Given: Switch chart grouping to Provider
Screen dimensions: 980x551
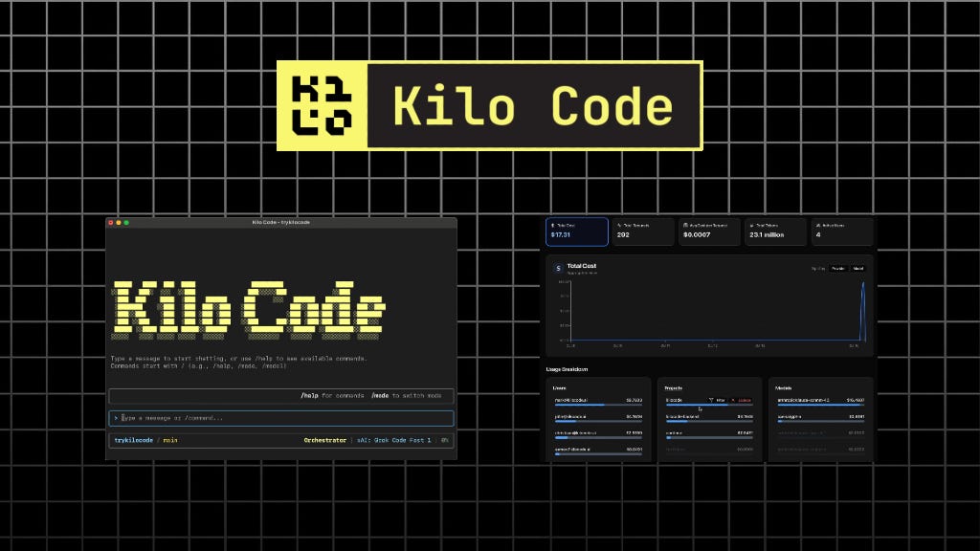Looking at the screenshot, I should [838, 269].
